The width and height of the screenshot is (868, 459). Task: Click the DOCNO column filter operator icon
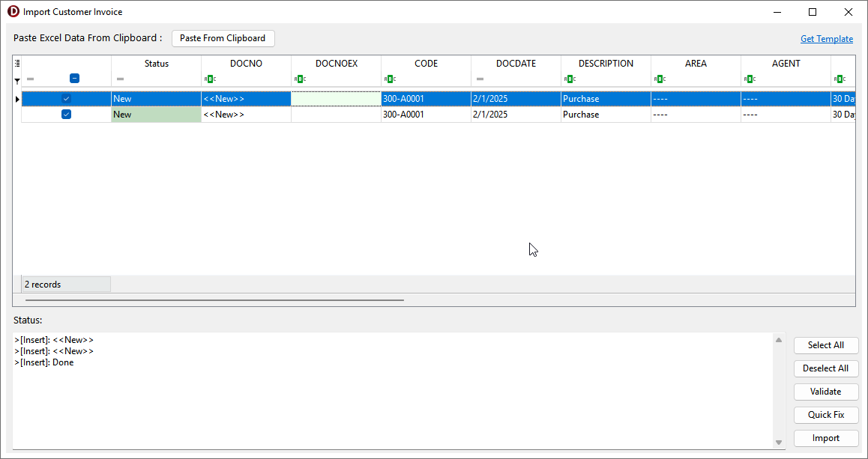[210, 79]
